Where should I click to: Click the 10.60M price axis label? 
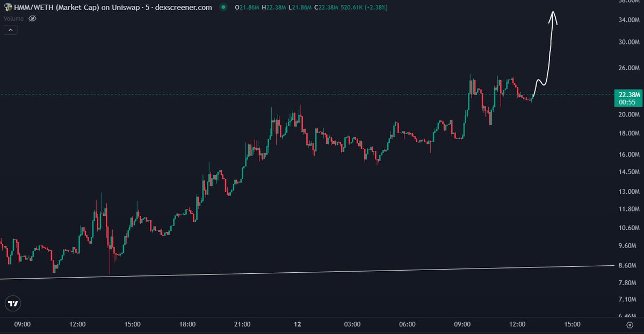pyautogui.click(x=629, y=228)
